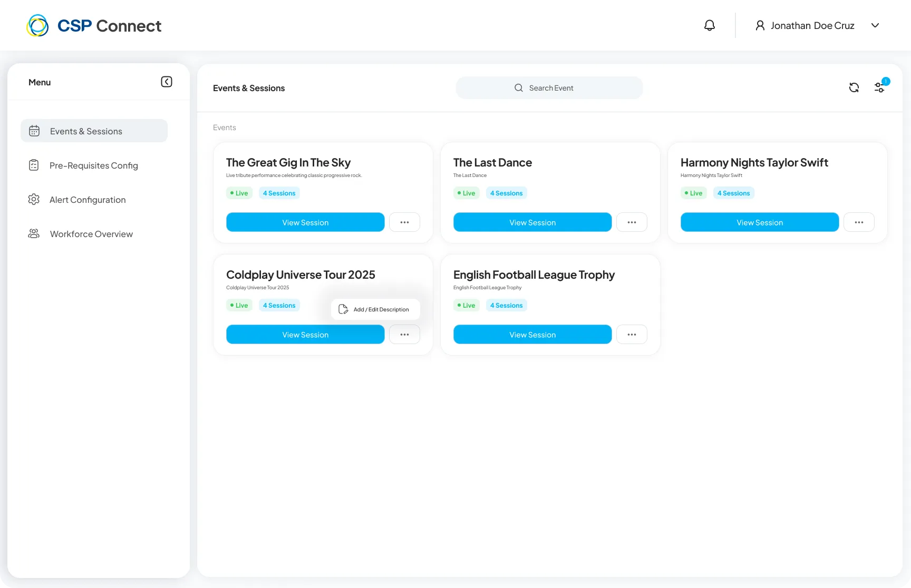Viewport: 911px width, 588px height.
Task: Expand the Jonathan Doe Cruz account dropdown
Action: click(875, 25)
